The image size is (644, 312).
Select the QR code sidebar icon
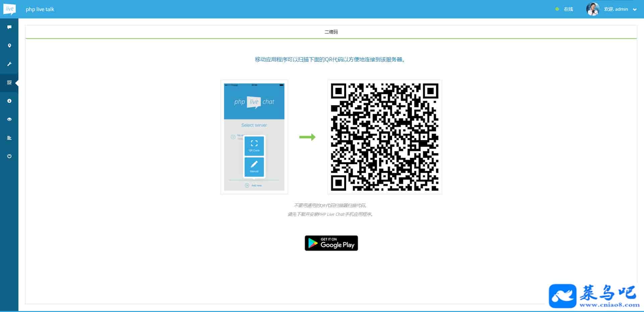9,82
